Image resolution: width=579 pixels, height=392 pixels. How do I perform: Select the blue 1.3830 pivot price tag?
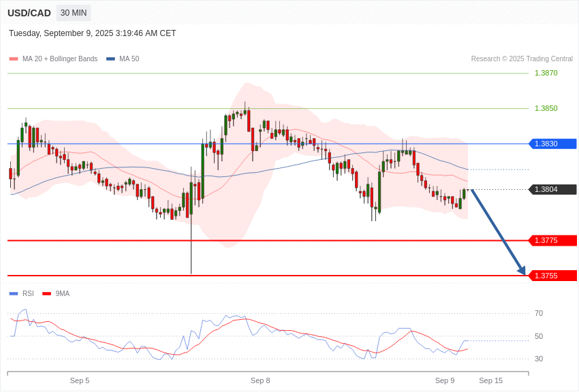click(x=552, y=144)
